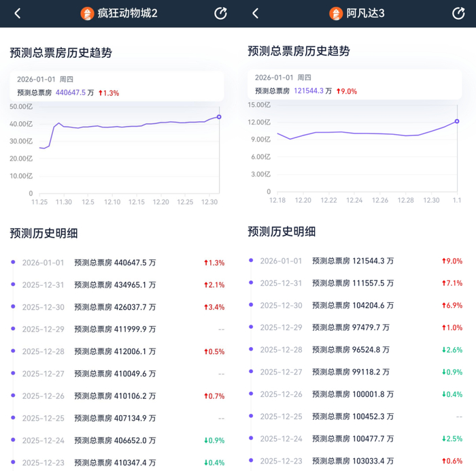Tap ↓0.9% change in 疯狂动物城2 list

214,440
